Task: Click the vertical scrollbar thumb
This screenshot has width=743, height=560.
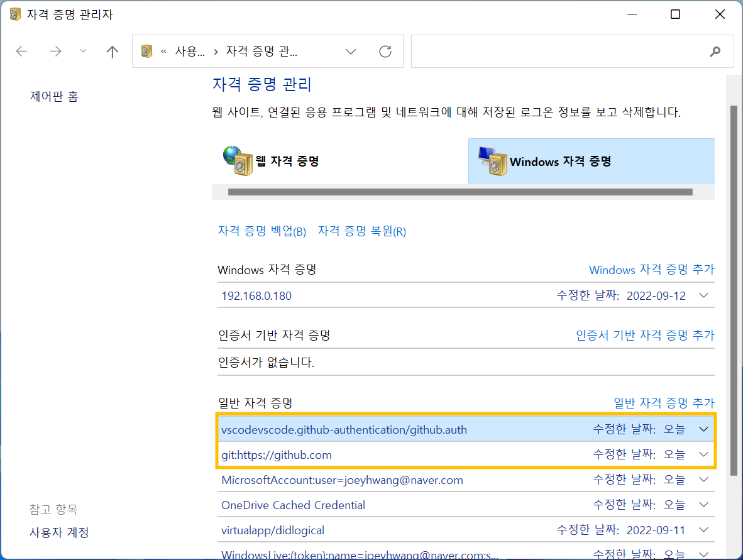Action: click(x=734, y=290)
